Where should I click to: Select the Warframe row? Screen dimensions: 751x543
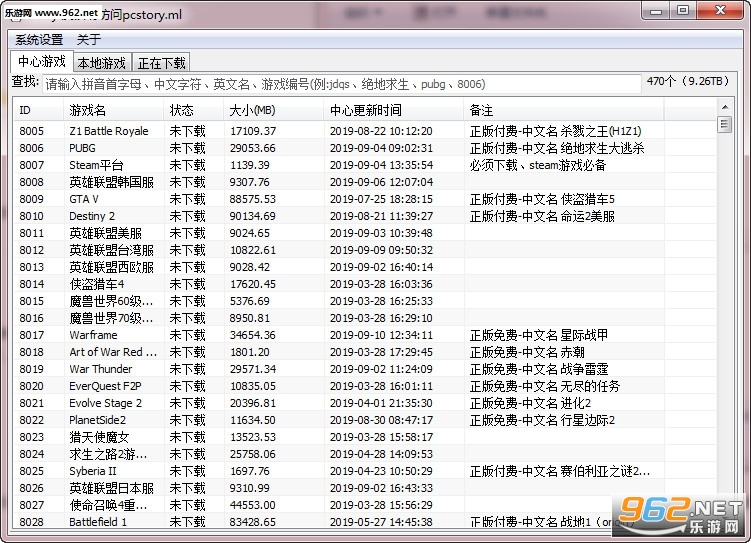pyautogui.click(x=365, y=335)
